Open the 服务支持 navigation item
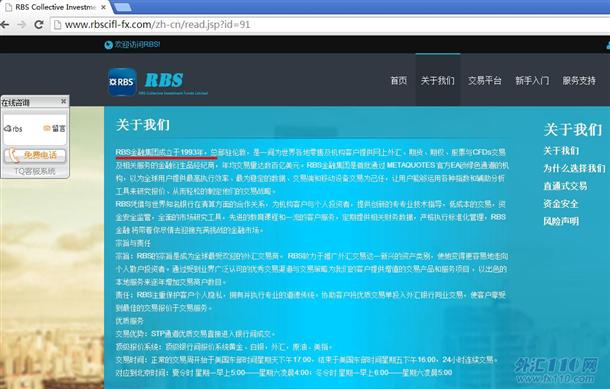610x389 pixels. [579, 81]
